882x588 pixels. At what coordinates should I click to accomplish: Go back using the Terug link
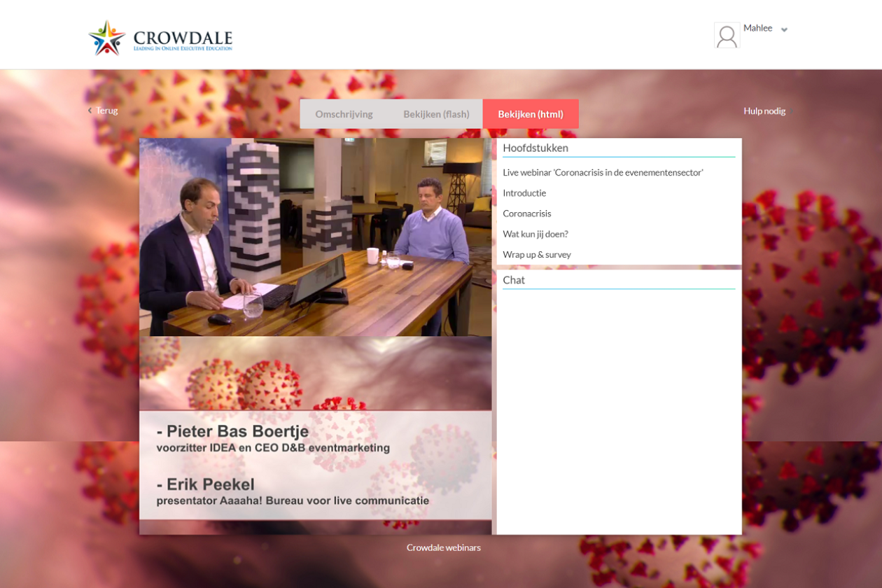click(107, 111)
